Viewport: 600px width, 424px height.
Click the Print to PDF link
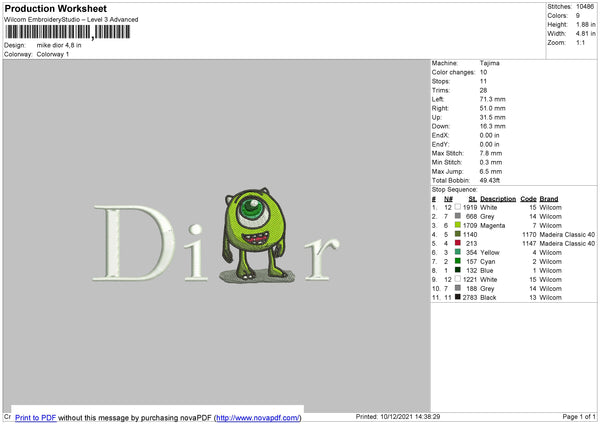point(36,417)
